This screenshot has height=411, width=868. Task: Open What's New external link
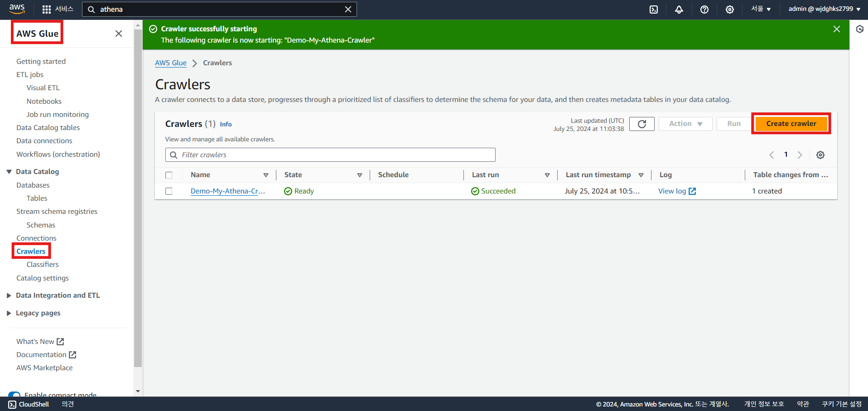coord(40,342)
